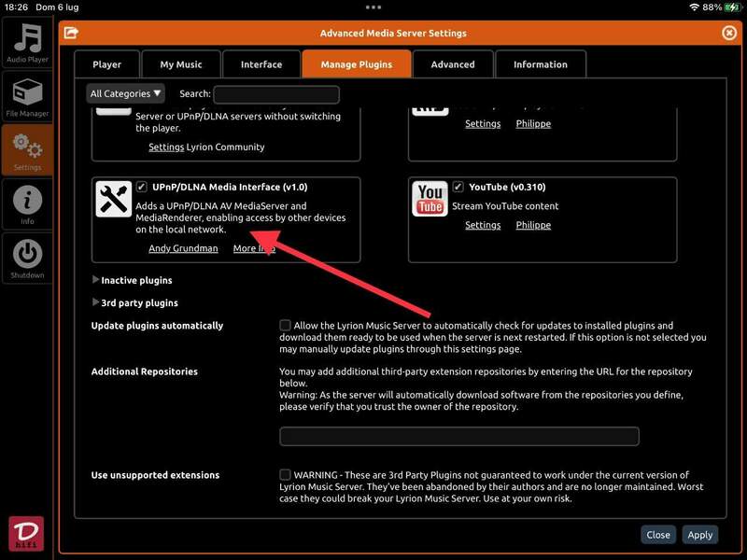The image size is (747, 560).
Task: Open the Audio Player sidebar icon
Action: [x=27, y=43]
